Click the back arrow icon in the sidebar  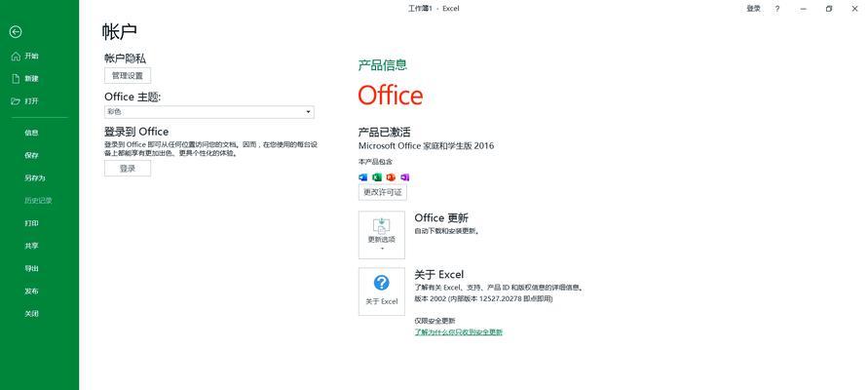16,32
